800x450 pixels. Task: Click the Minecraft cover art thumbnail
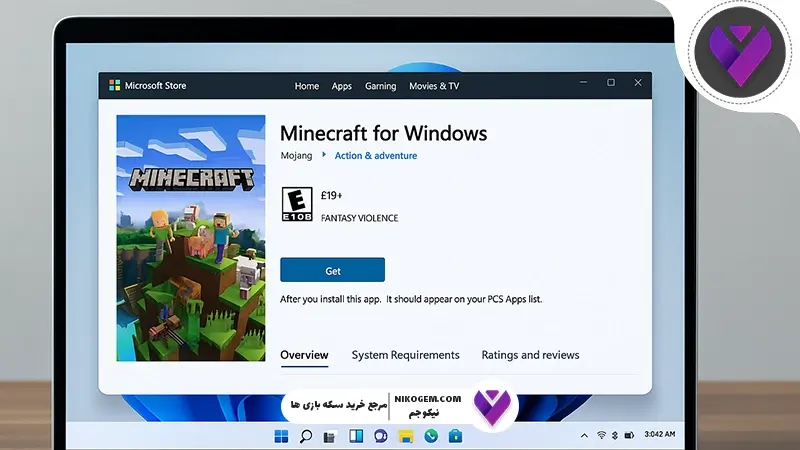191,238
